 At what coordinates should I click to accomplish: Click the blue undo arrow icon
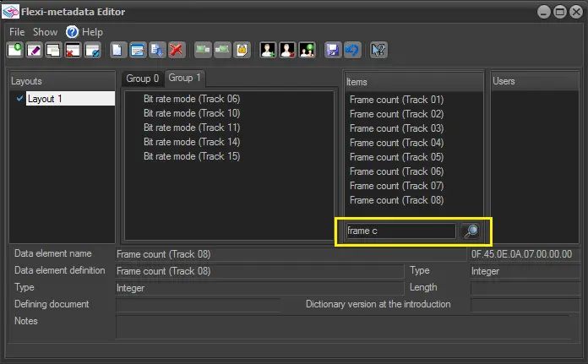[351, 50]
